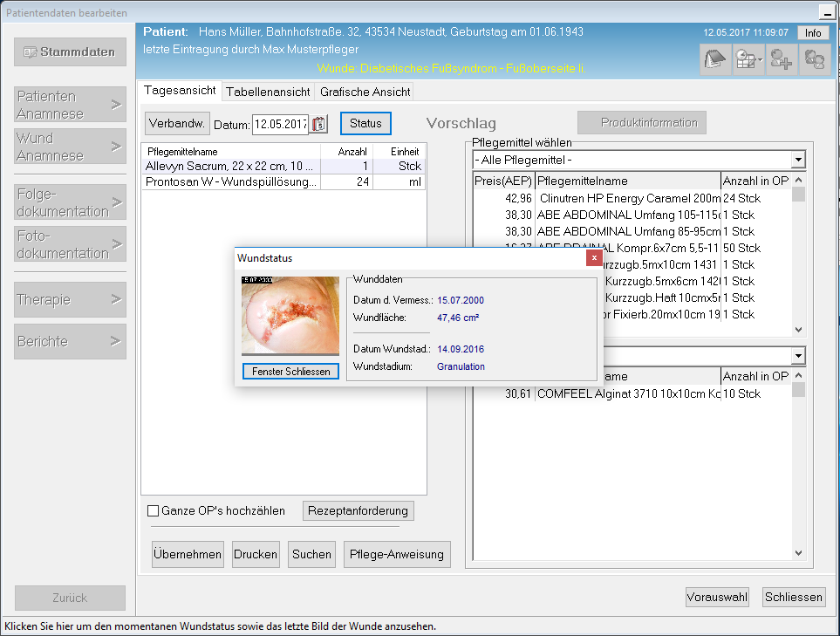Viewport: 840px width, 636px height.
Task: Switch to the Grafische Ansicht tab
Action: (364, 92)
